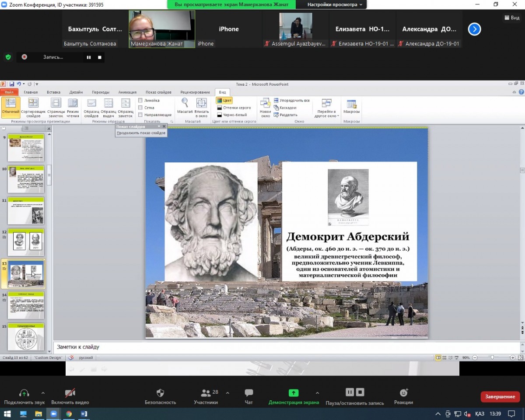Select slide 12 thumbnail in the slide panel

coord(26,241)
